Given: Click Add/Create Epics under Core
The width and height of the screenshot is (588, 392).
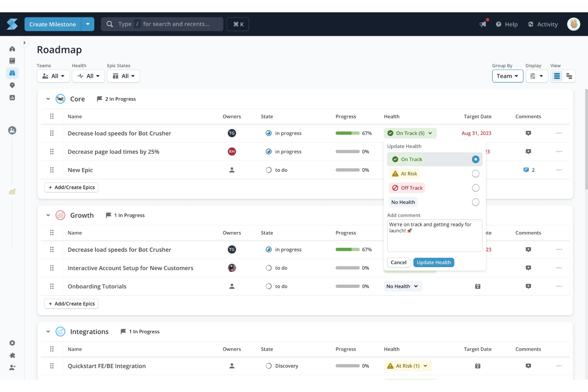Looking at the screenshot, I should 71,187.
